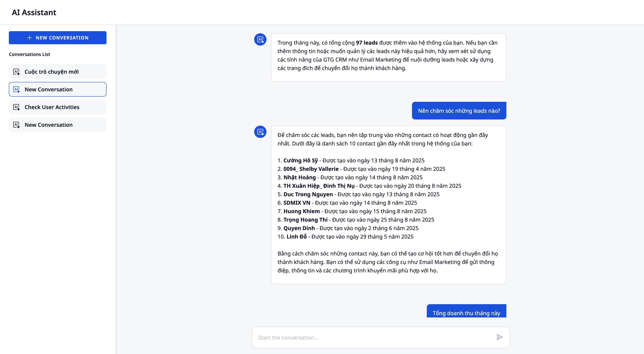This screenshot has height=354, width=644.
Task: Click the Cường Hồ Sỹ contact name
Action: tap(300, 160)
